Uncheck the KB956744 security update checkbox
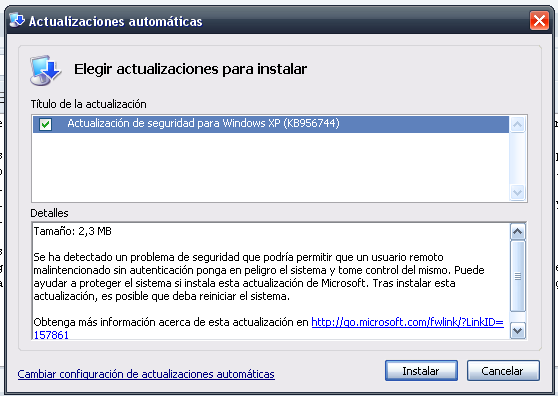Screen dimensions: 558x396 pos(46,124)
